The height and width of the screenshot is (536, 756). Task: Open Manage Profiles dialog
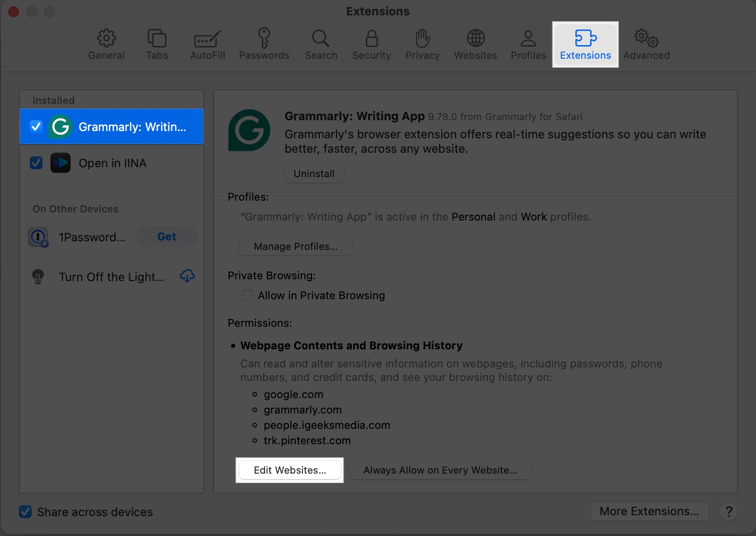point(295,246)
